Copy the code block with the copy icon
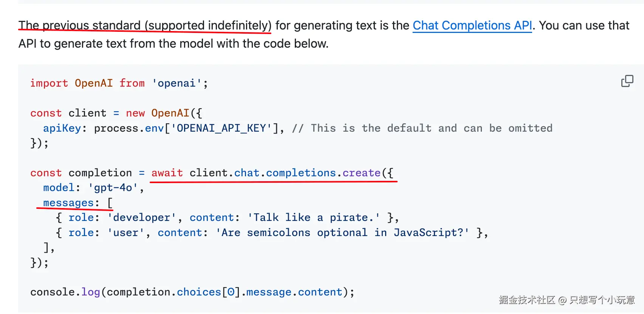The height and width of the screenshot is (314, 644). pyautogui.click(x=627, y=81)
